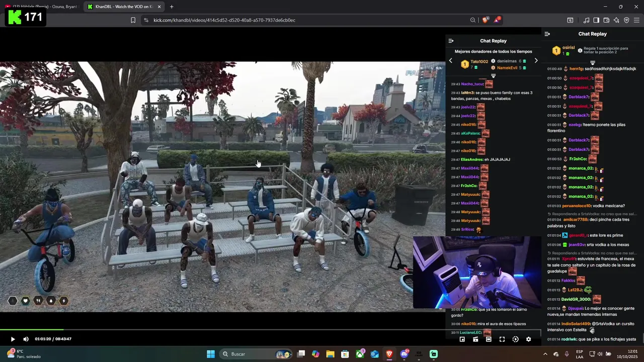Open a new browser tab
The image size is (644, 362).
172,7
